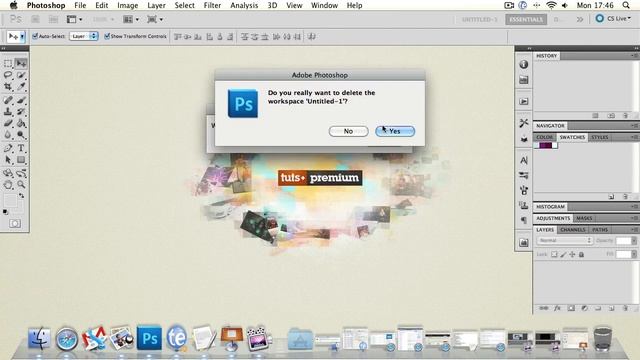Cancel deletion with the No button

(x=348, y=131)
